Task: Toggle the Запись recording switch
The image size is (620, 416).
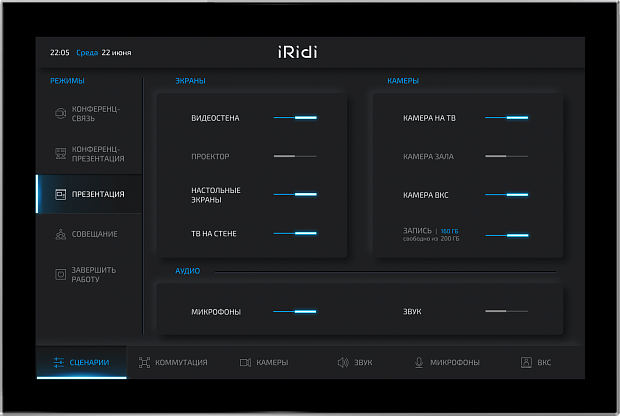Action: click(507, 235)
